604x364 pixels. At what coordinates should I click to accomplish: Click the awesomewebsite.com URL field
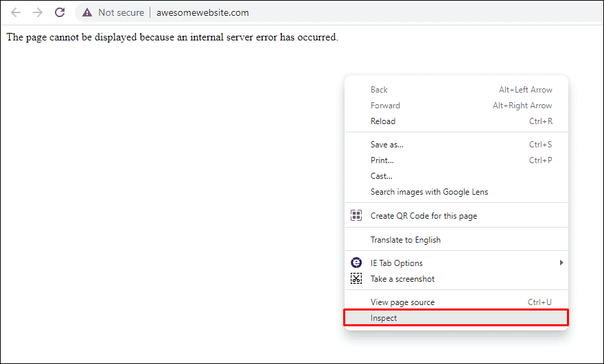click(x=202, y=13)
